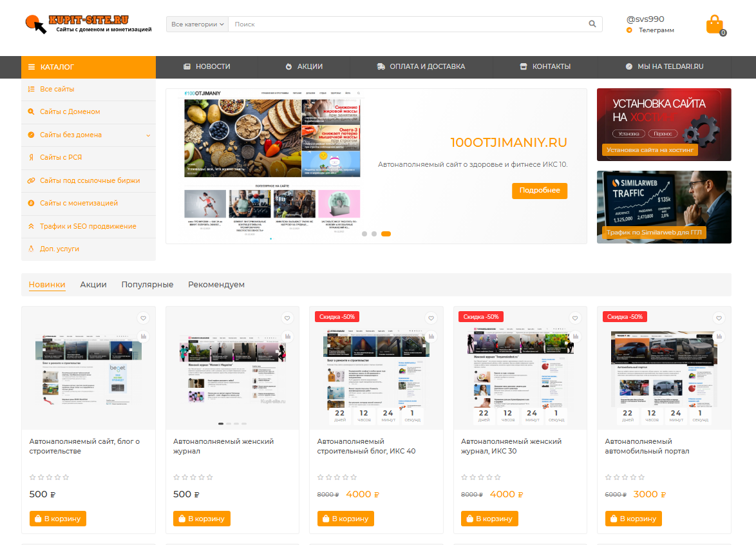Expand the Сайты без домена submenu arrow

(148, 135)
